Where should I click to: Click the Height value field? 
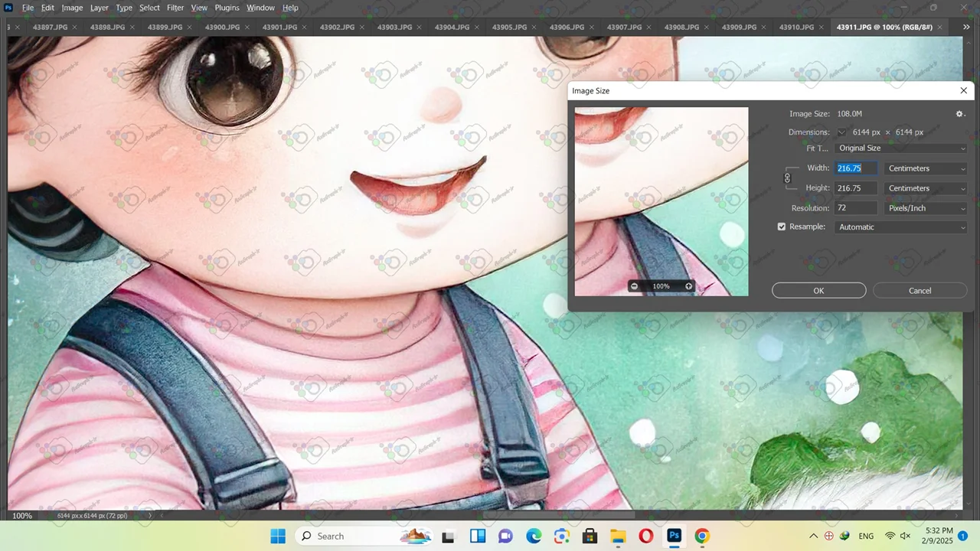tap(856, 188)
